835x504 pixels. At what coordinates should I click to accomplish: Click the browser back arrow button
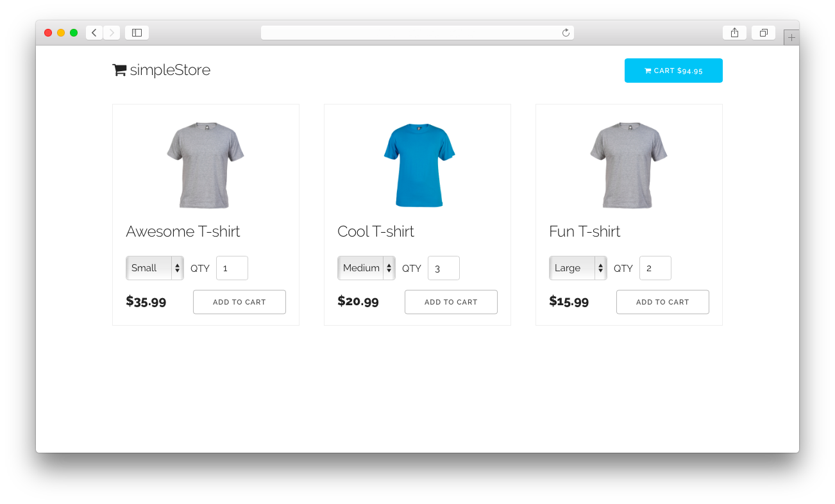[x=94, y=33]
